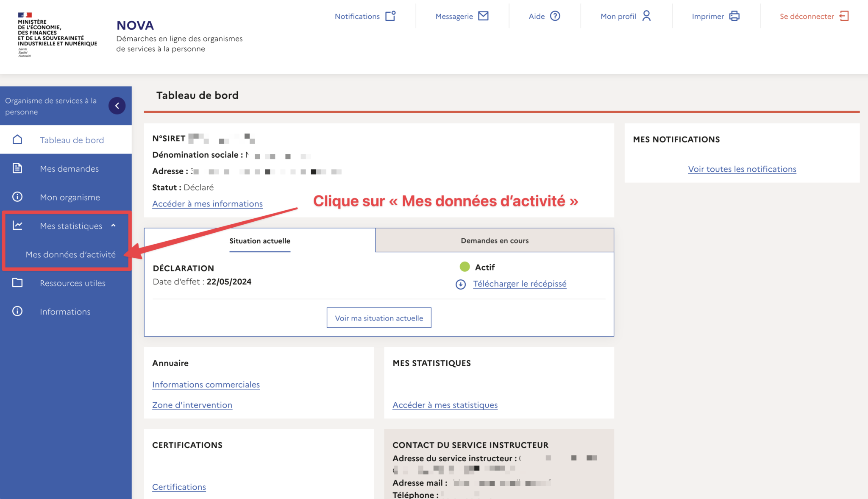The height and width of the screenshot is (499, 868).
Task: Collapse the Mes statistiques submenu chevron
Action: click(x=114, y=226)
